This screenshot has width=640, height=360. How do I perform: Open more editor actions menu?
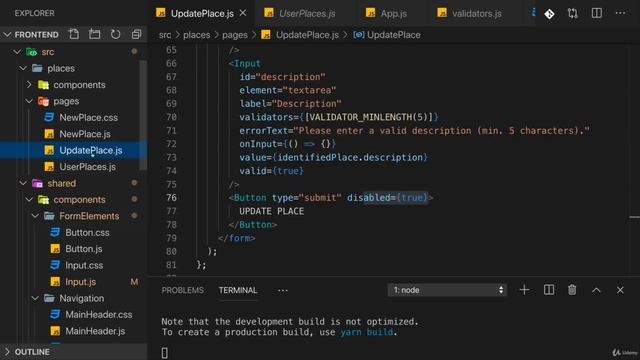(620, 13)
